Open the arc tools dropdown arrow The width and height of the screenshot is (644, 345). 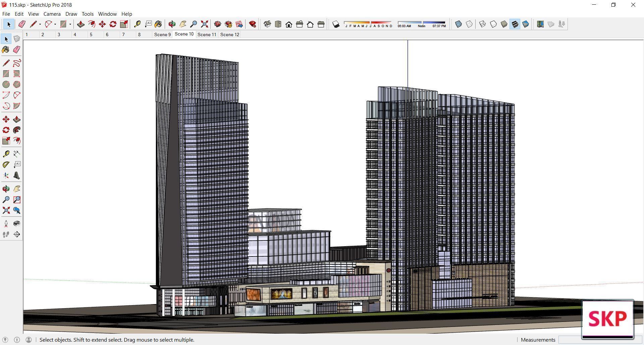pyautogui.click(x=55, y=24)
